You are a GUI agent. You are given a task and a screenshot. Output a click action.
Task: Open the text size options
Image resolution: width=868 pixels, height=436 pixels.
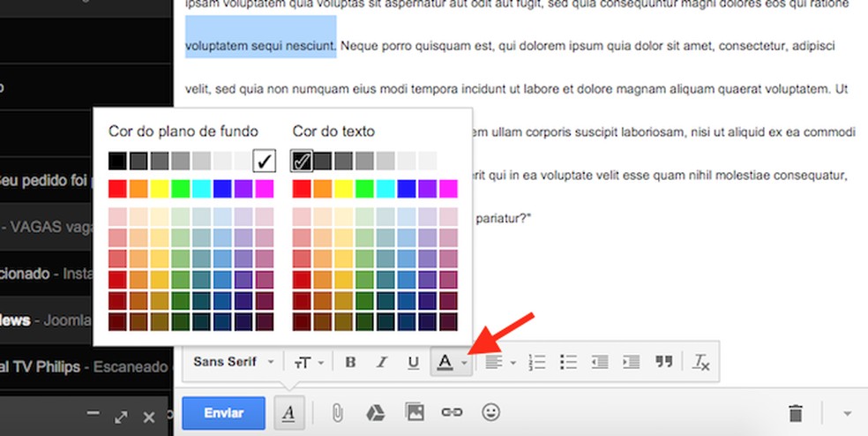click(x=309, y=363)
